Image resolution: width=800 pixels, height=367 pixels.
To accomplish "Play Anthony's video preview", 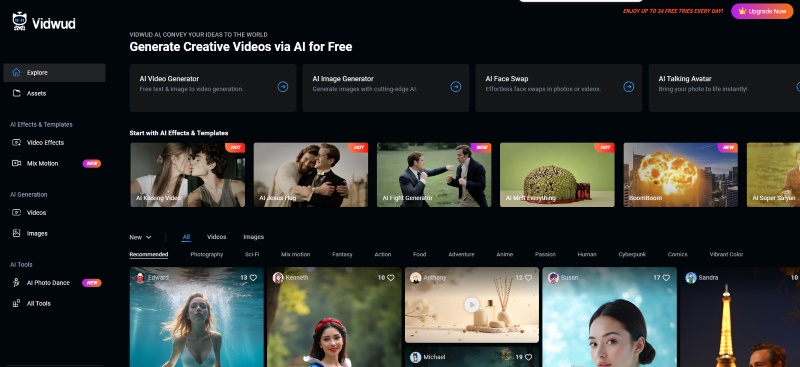I will click(x=471, y=305).
